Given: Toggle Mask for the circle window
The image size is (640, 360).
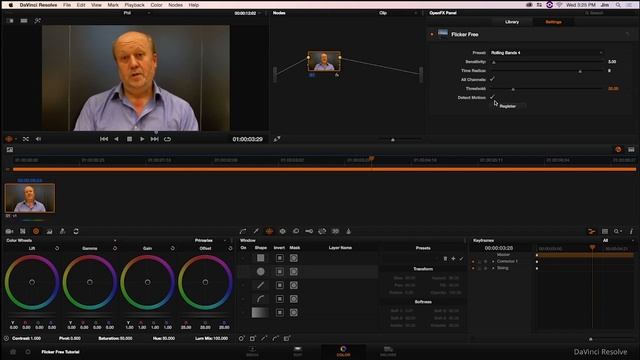Looking at the screenshot, I should click(293, 271).
